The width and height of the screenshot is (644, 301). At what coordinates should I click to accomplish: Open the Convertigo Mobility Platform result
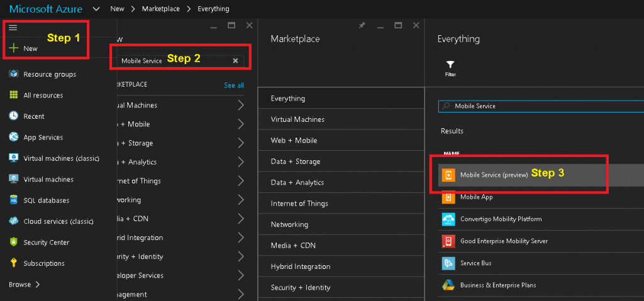click(x=541, y=219)
